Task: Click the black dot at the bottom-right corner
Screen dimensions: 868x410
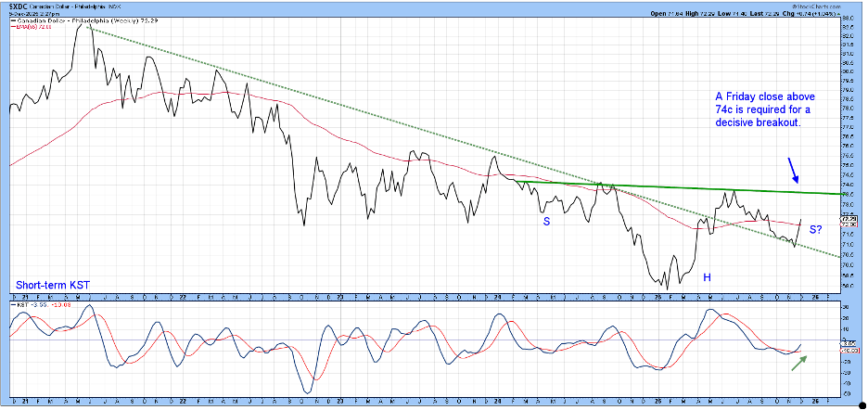Action: [x=862, y=404]
